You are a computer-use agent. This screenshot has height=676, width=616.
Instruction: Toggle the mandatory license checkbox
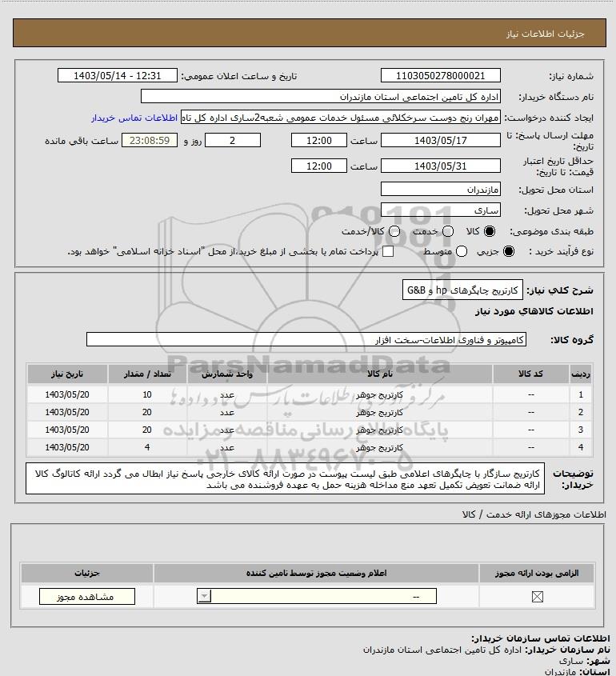tap(537, 597)
